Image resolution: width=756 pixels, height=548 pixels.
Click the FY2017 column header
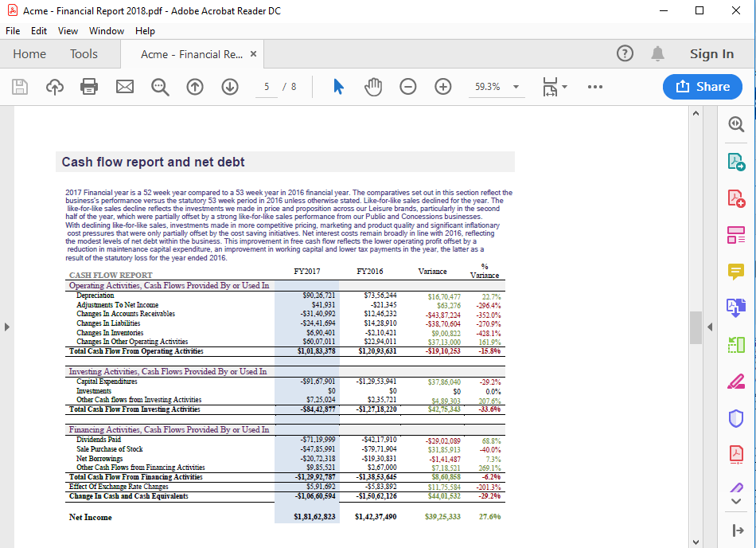(306, 272)
